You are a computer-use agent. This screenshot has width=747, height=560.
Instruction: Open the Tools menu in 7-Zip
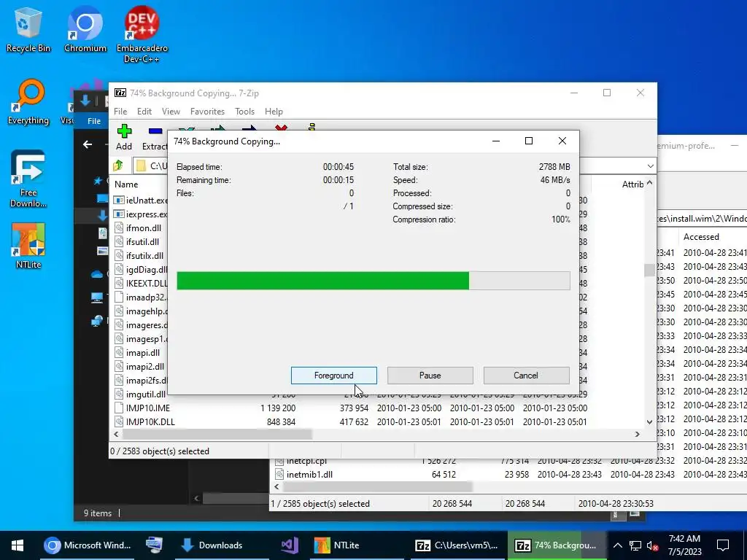pos(244,112)
